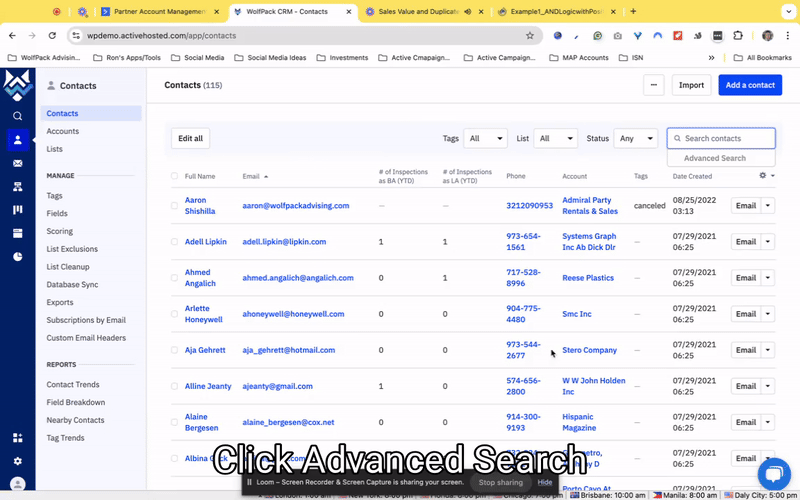Go back with the browser arrow
The image size is (800, 500).
click(12, 36)
